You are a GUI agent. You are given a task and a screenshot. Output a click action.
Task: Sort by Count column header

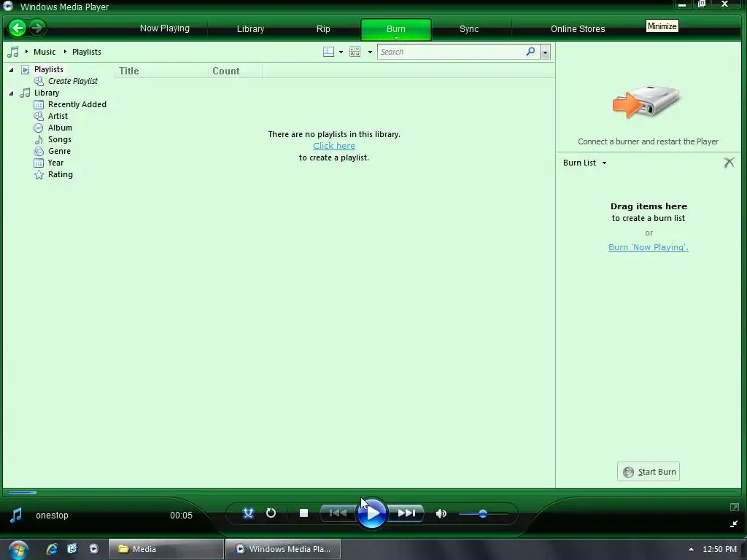pos(235,71)
